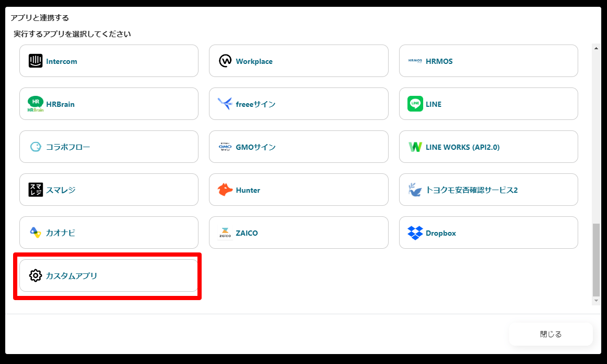The image size is (607, 364).
Task: Click the ZAICO logo icon
Action: [225, 233]
